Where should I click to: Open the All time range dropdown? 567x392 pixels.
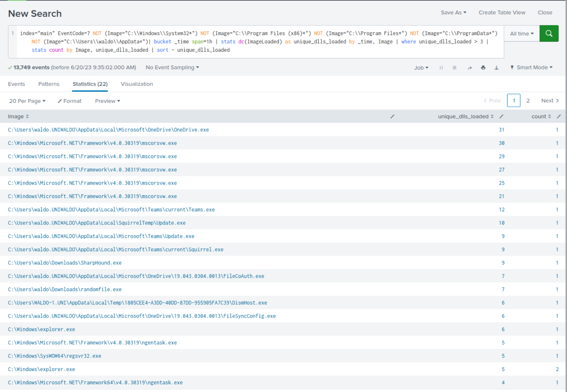click(521, 34)
